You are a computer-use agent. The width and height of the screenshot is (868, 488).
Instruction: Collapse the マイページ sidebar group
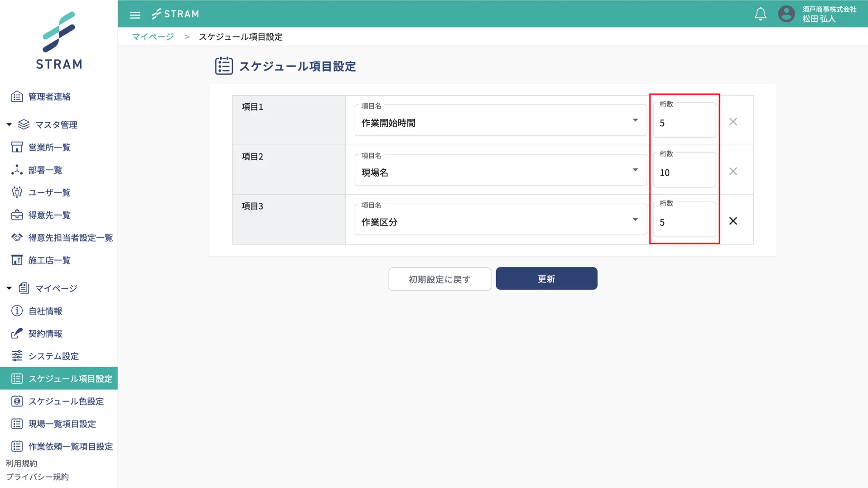(x=9, y=288)
